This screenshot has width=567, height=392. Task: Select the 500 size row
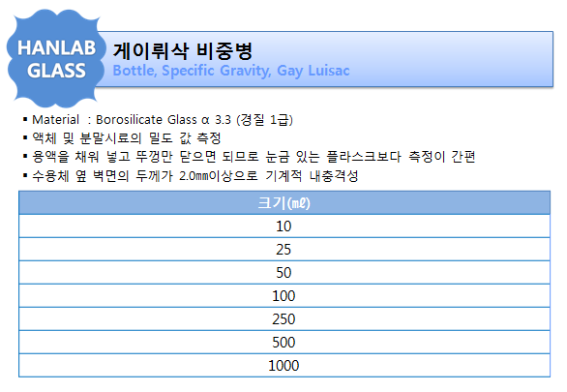click(x=284, y=342)
